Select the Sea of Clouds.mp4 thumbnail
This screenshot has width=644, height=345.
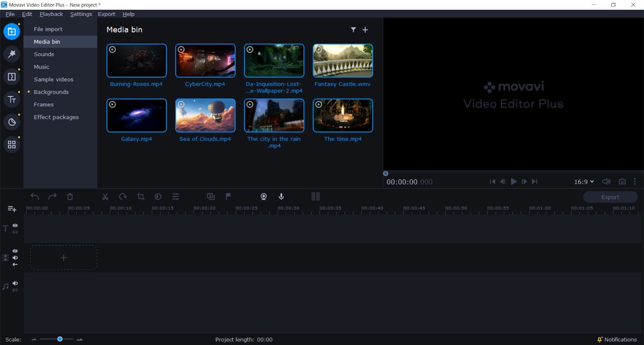pos(205,115)
